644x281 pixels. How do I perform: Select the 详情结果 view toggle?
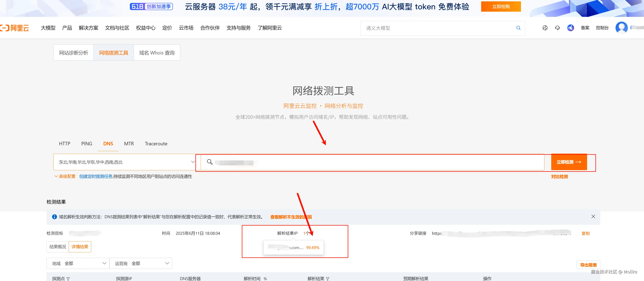(x=80, y=247)
